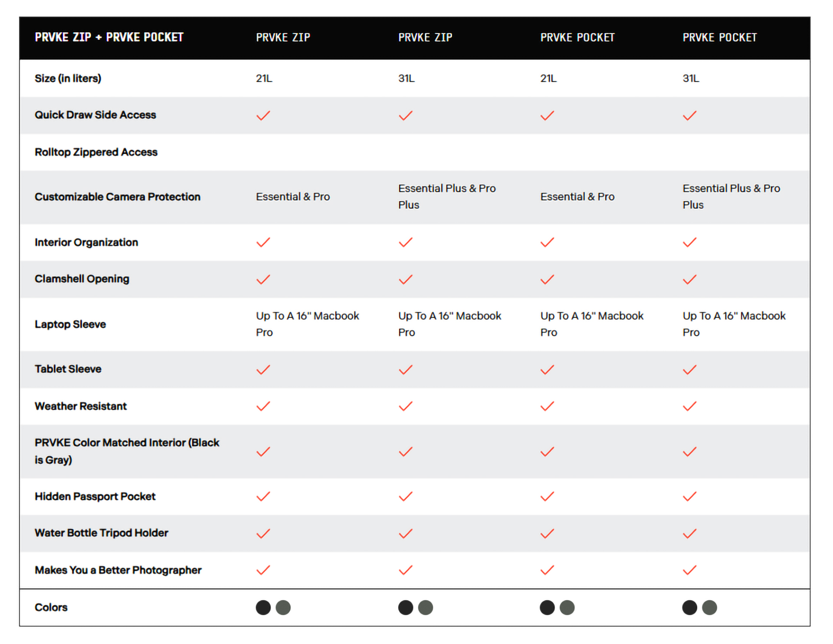Select gray-green color swatch for 31L PRVKE Pocket
833x644 pixels.
click(709, 608)
